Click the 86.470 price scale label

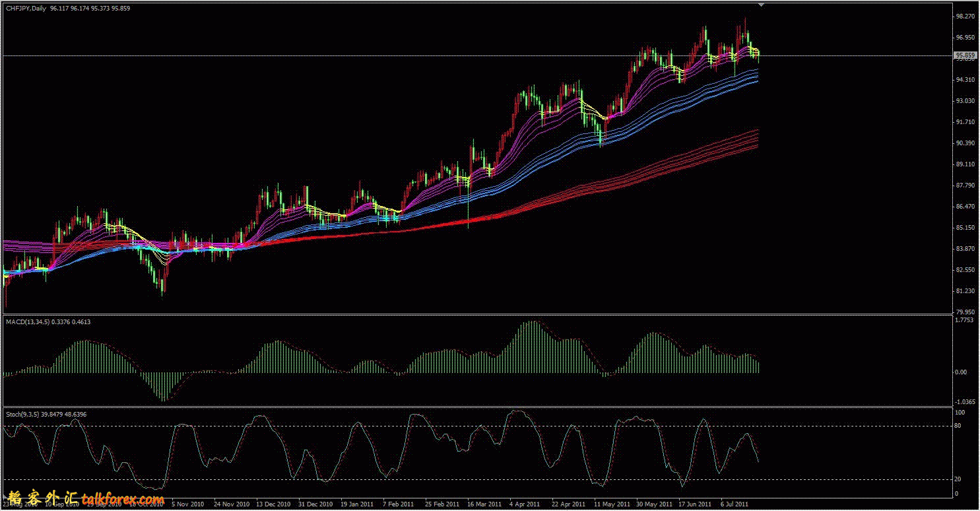965,207
